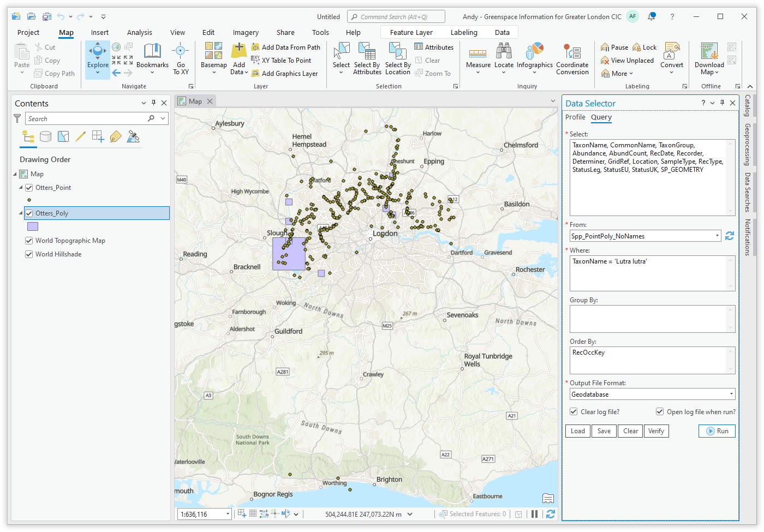
Task: Pause map drawing in status bar
Action: click(535, 514)
